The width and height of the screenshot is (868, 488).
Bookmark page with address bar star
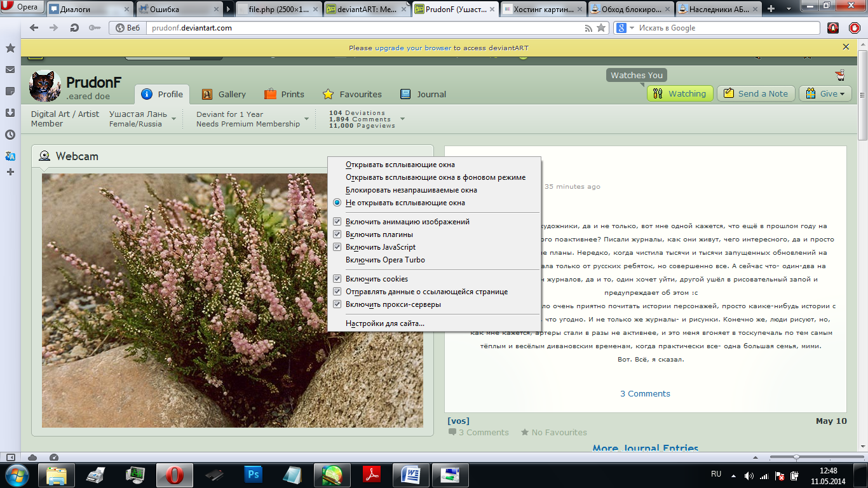(601, 28)
